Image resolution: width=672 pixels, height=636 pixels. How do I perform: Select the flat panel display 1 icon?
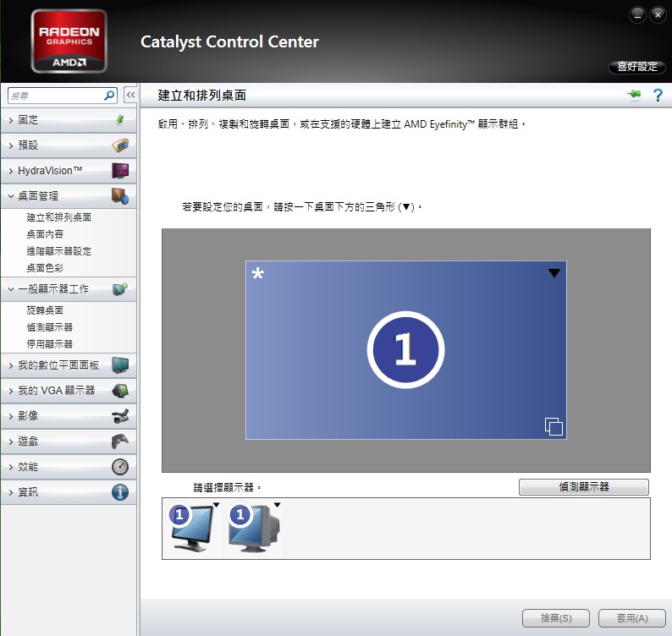click(x=191, y=528)
